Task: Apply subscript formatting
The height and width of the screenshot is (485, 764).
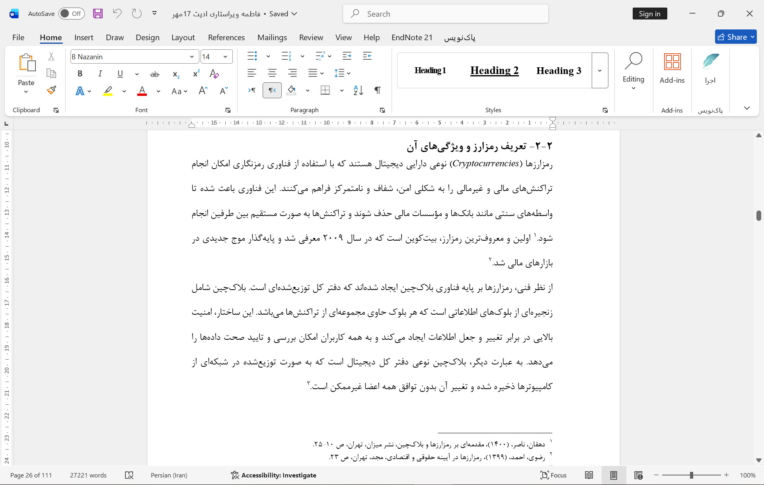Action: (x=176, y=74)
